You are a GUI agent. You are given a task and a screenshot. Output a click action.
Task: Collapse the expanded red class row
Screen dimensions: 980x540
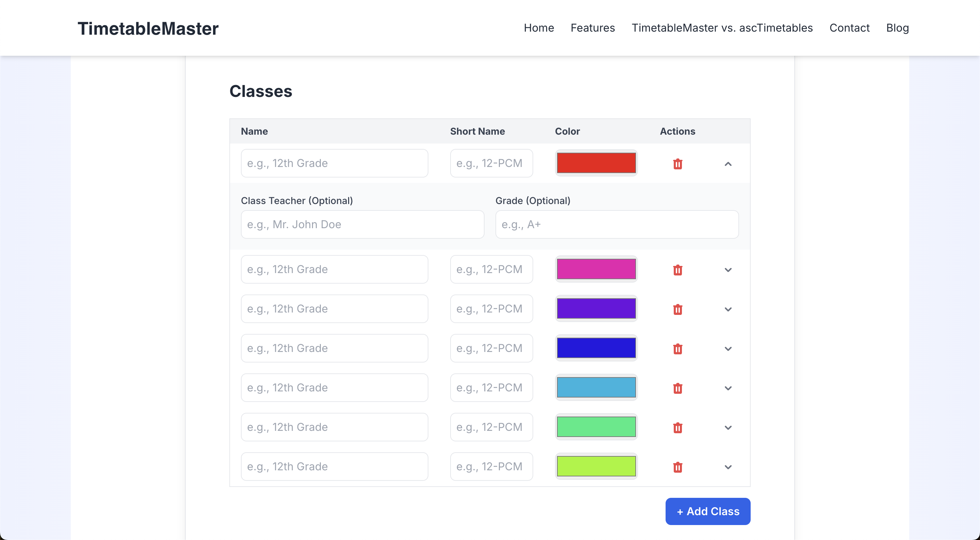point(728,164)
